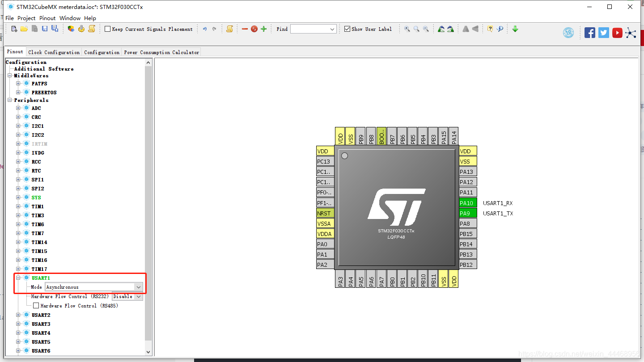
Task: Click the USART1_RX pin label
Action: (x=498, y=203)
